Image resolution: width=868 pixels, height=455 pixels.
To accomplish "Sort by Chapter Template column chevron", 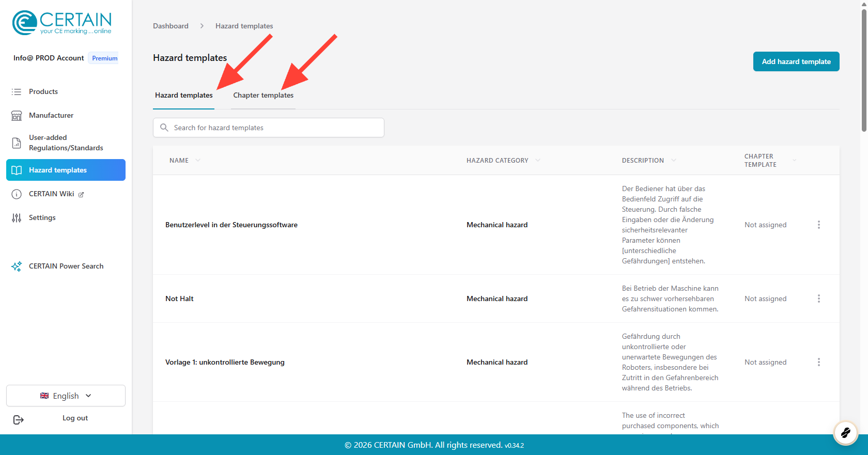I will (x=795, y=160).
